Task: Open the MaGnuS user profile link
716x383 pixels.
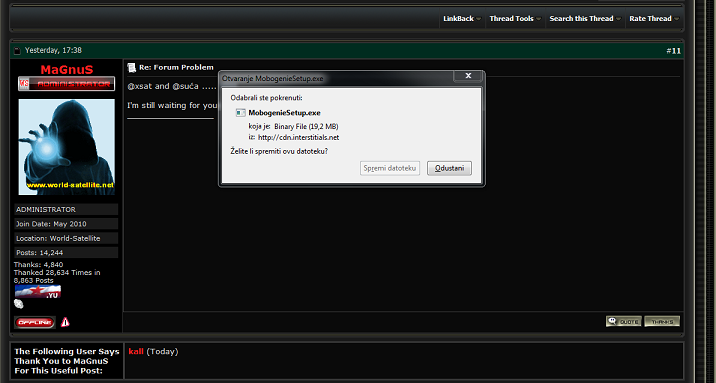Action: [67, 70]
